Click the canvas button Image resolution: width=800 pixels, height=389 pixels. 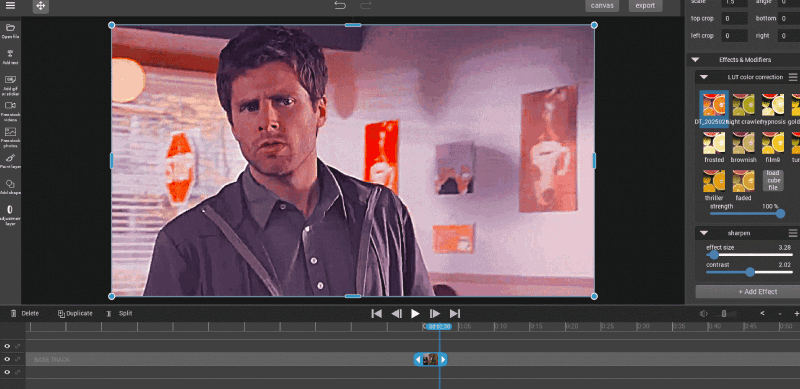[602, 6]
